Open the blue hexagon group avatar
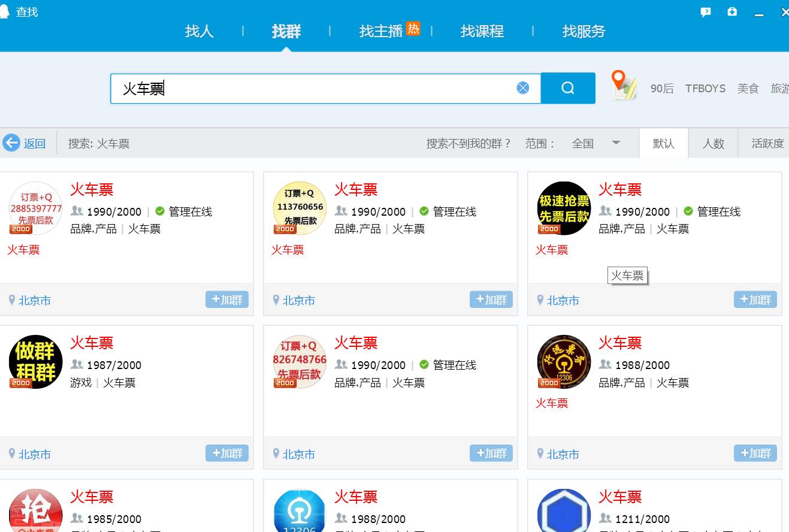Viewport: 789px width, 532px height. (x=564, y=510)
